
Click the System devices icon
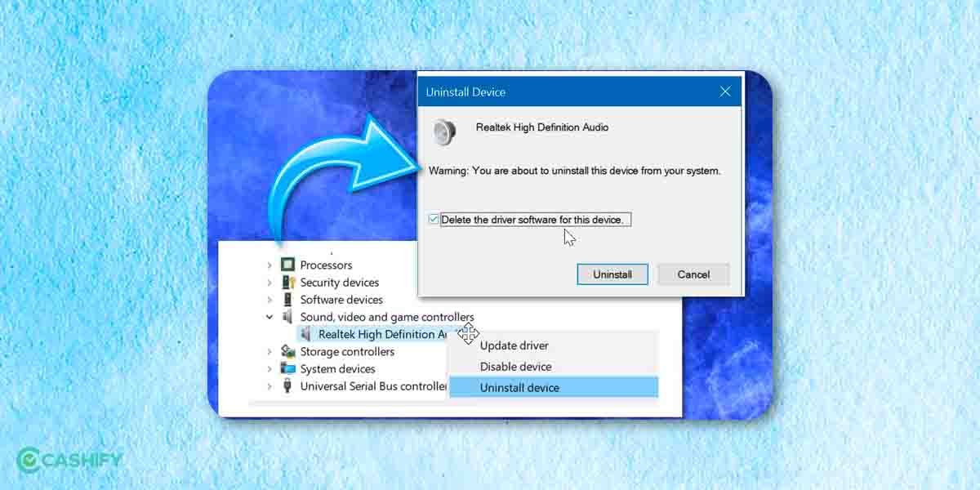coord(287,368)
